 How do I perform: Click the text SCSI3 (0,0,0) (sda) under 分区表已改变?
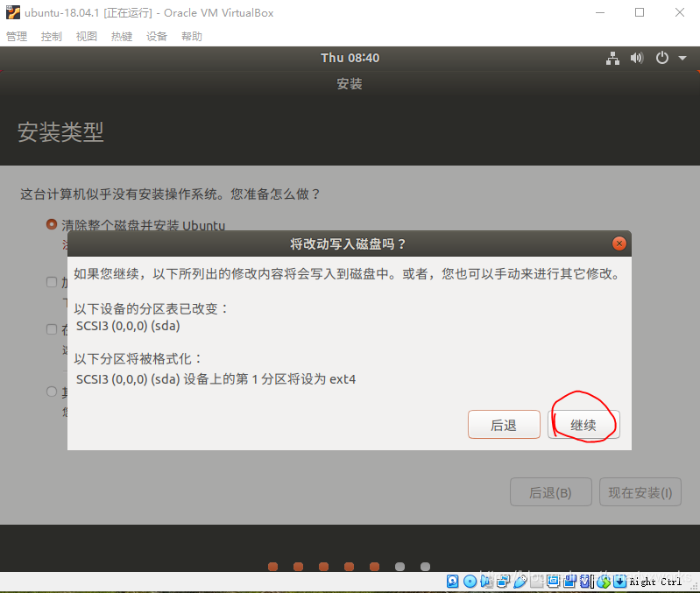tap(128, 326)
